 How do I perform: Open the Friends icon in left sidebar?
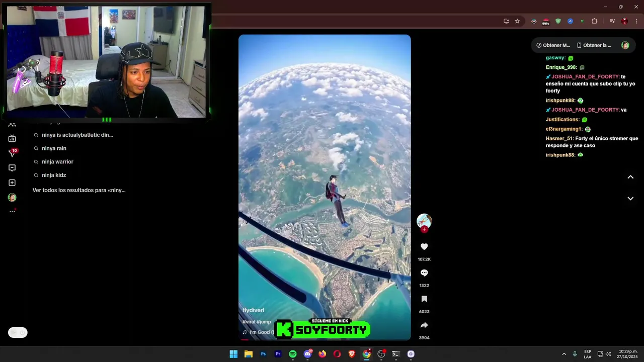click(x=12, y=124)
